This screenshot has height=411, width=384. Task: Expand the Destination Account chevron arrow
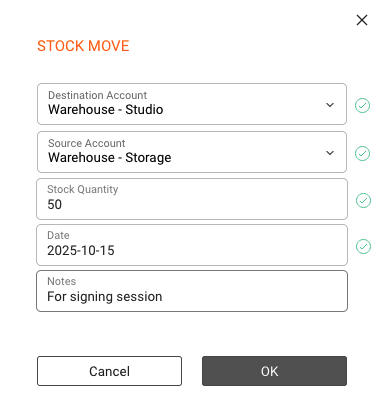point(330,105)
